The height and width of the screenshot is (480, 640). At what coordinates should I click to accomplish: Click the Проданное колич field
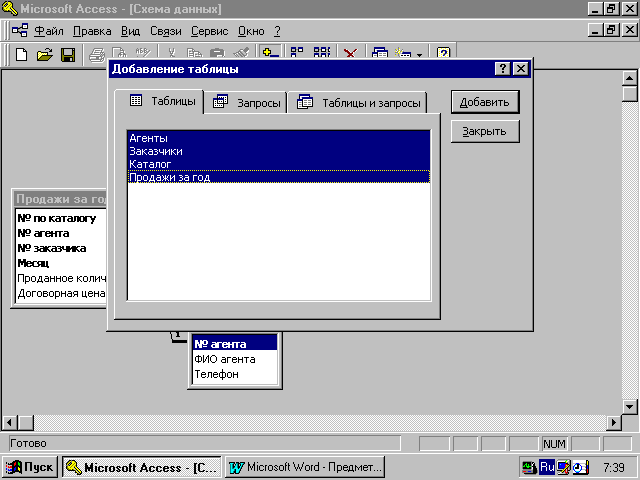click(x=61, y=278)
